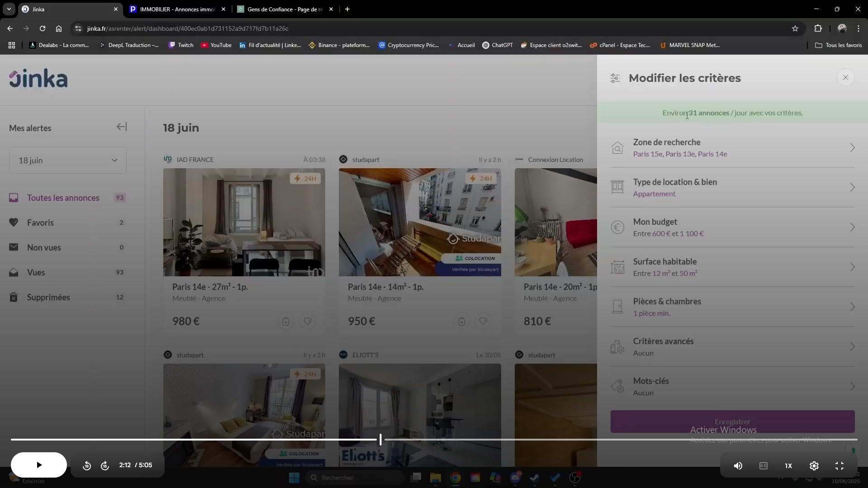Expand Mon budget criteria
This screenshot has width=868, height=488.
[x=732, y=227]
